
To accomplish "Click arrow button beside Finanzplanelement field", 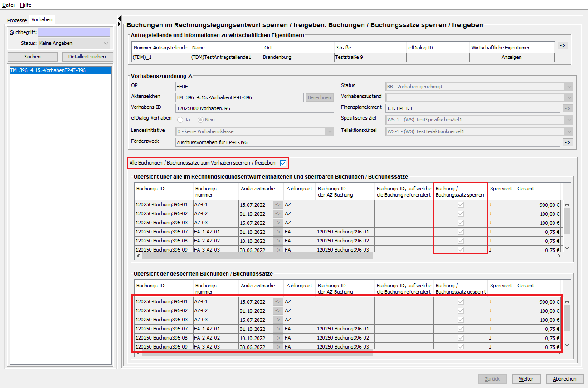I will coord(568,108).
